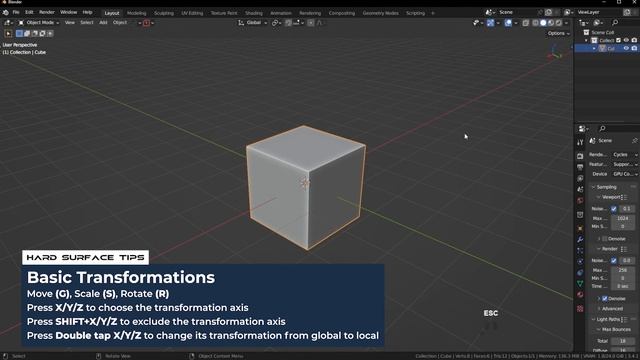Open the Object properties tab
The image size is (640, 360).
(580, 228)
